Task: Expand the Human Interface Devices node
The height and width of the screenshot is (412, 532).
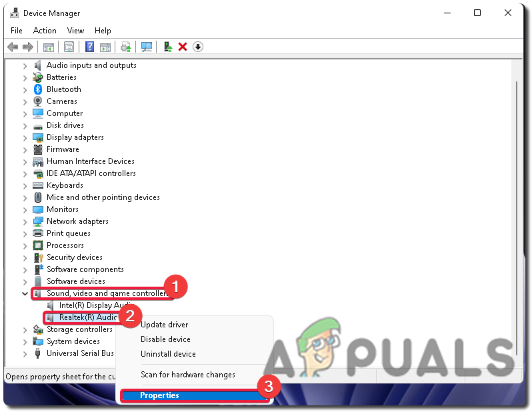Action: tap(25, 161)
